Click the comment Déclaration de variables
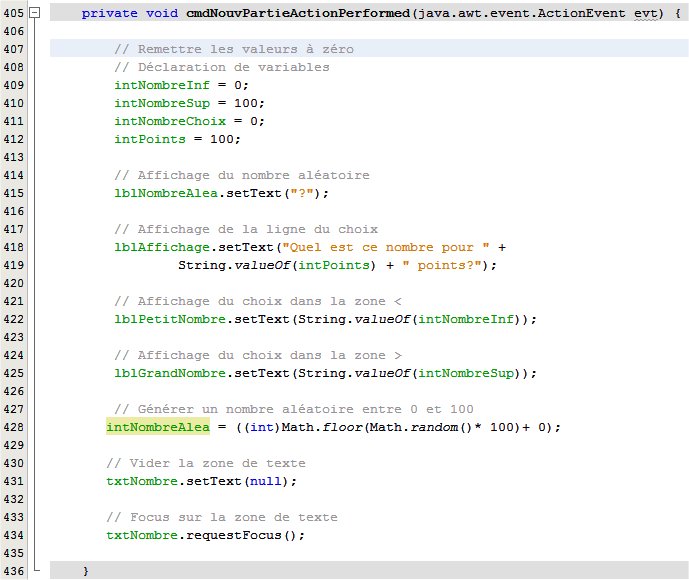 coord(222,67)
